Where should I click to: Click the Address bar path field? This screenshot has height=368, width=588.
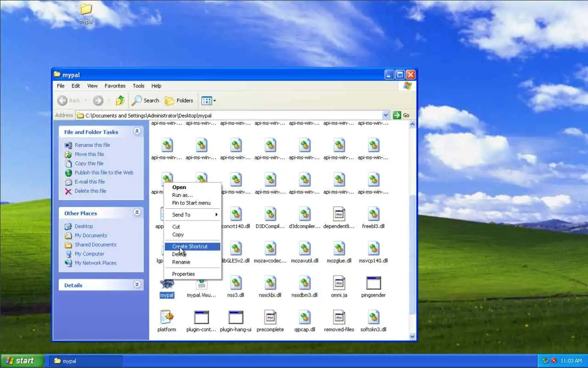pos(233,115)
